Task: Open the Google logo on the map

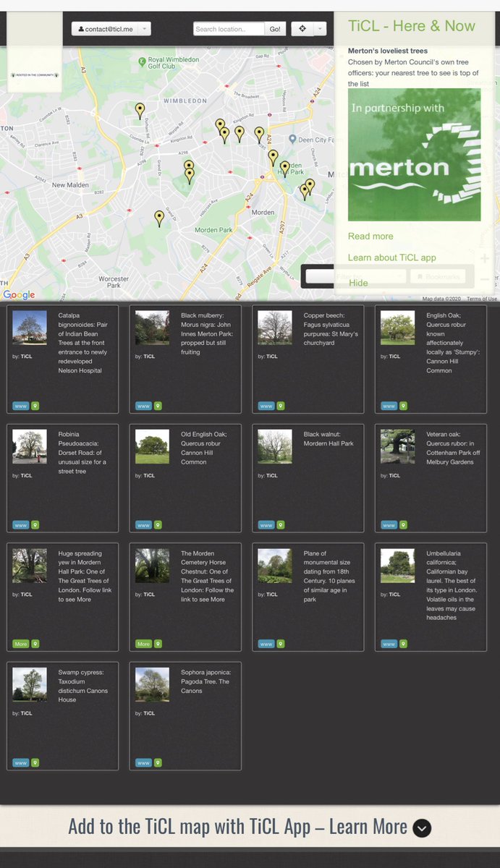Action: (x=19, y=294)
